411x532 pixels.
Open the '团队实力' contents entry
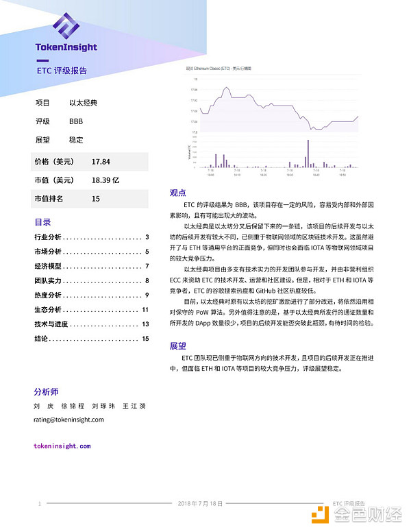click(x=92, y=280)
